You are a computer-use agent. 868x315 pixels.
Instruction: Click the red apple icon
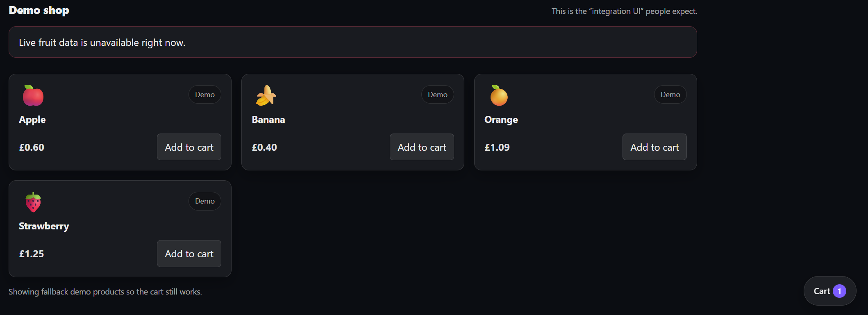[x=33, y=95]
